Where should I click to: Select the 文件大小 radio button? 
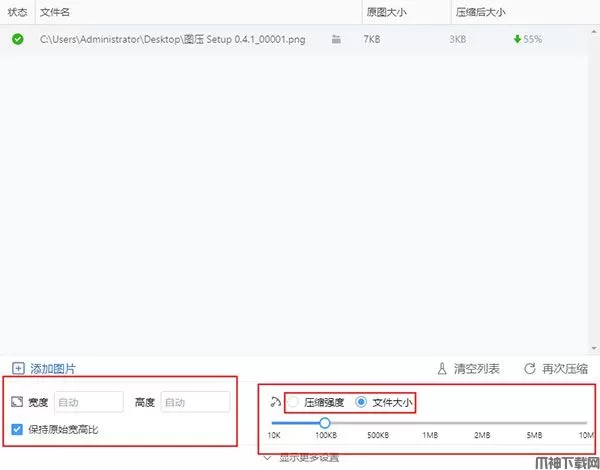click(x=361, y=402)
